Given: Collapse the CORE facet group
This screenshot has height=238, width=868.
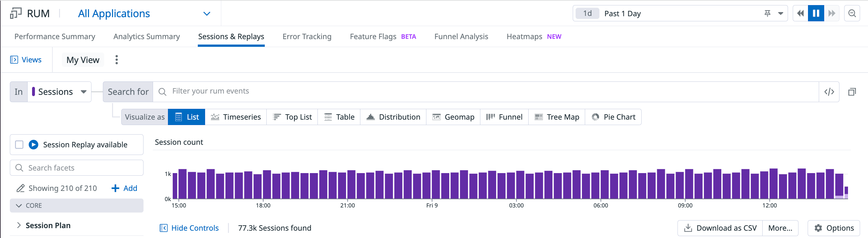Looking at the screenshot, I should (19, 206).
